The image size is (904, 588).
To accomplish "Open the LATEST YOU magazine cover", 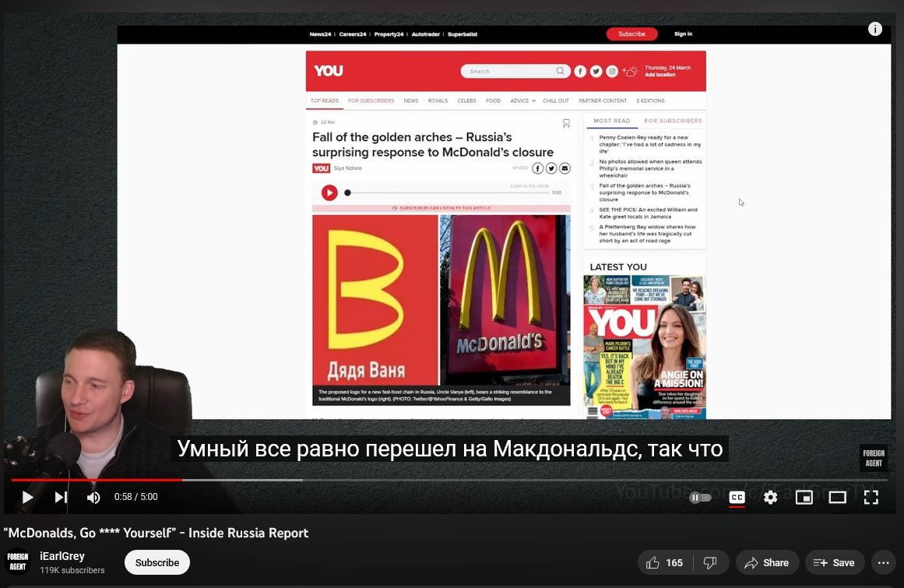I will (644, 347).
